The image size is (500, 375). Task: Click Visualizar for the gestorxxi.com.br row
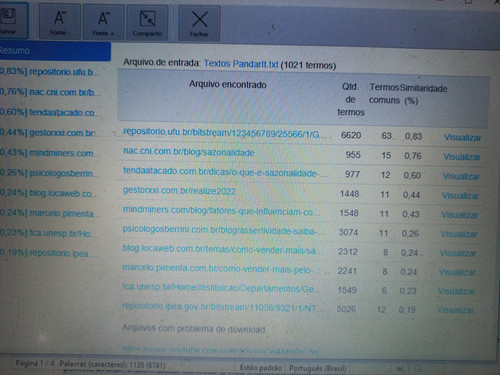(461, 196)
